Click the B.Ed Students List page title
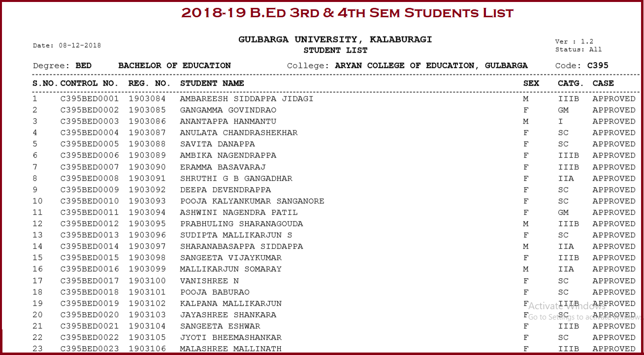 point(347,13)
